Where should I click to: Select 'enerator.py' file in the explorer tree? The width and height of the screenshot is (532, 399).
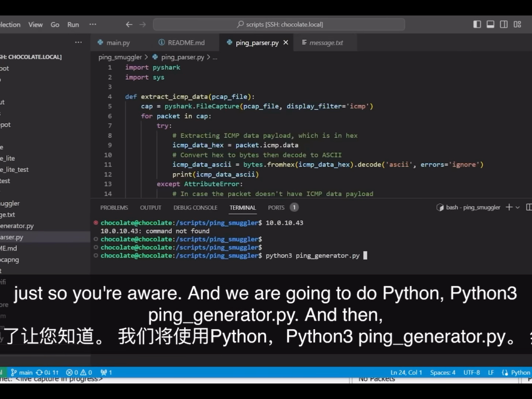(x=45, y=226)
